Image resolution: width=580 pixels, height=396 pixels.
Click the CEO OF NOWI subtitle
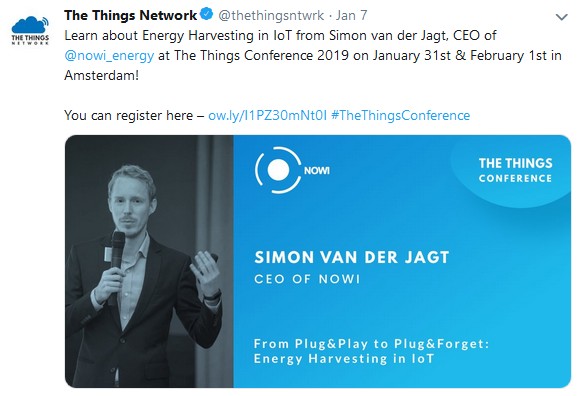point(307,279)
